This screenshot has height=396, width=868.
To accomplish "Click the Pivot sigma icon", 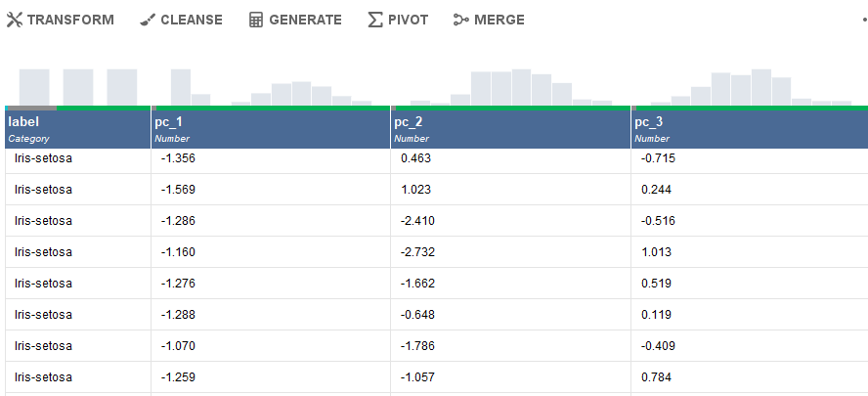I will [375, 20].
